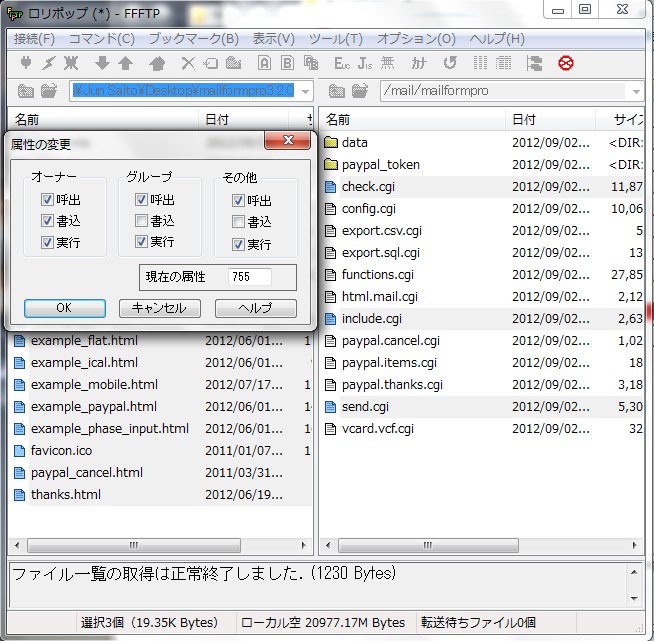Select ASCII transfer mode icon A
Screen dimensions: 654x641
point(264,63)
